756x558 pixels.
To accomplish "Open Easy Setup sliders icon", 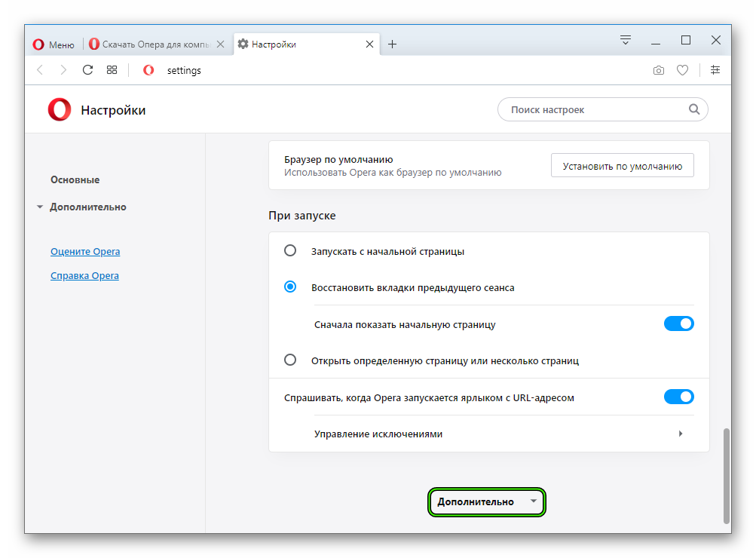I will click(715, 70).
